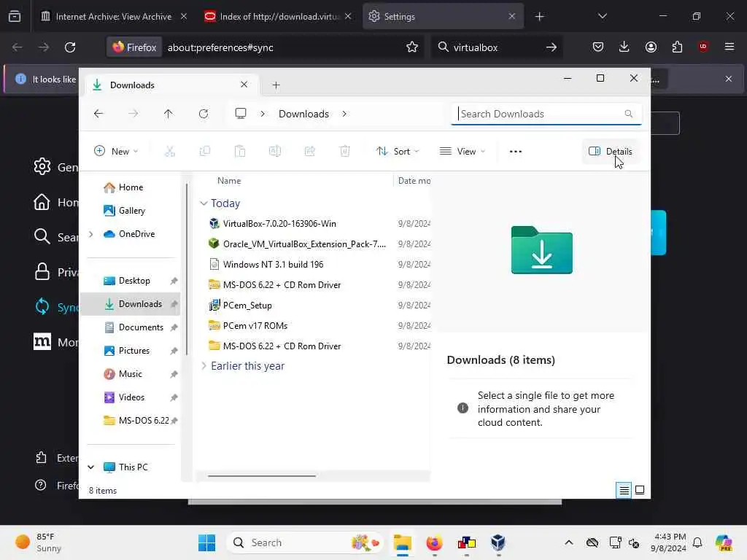
Task: Refresh the Downloads folder view
Action: pyautogui.click(x=204, y=114)
